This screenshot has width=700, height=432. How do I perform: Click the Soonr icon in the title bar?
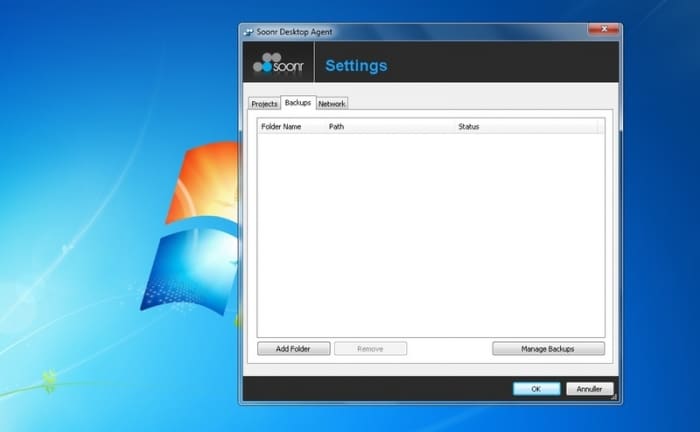pyautogui.click(x=248, y=31)
